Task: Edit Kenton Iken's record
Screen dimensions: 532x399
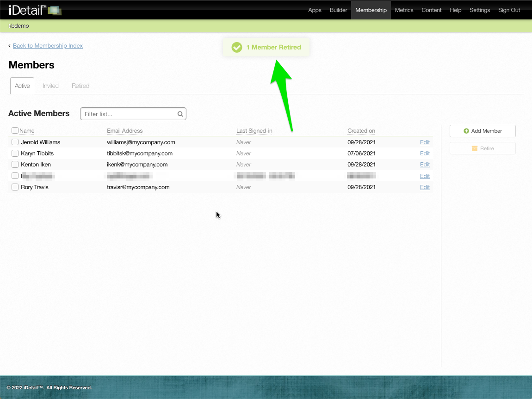Action: coord(425,165)
